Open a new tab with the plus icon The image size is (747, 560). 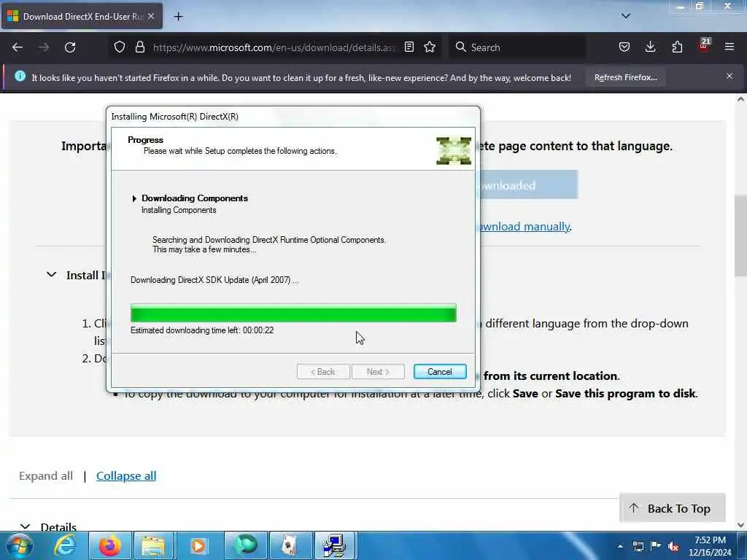(x=178, y=17)
